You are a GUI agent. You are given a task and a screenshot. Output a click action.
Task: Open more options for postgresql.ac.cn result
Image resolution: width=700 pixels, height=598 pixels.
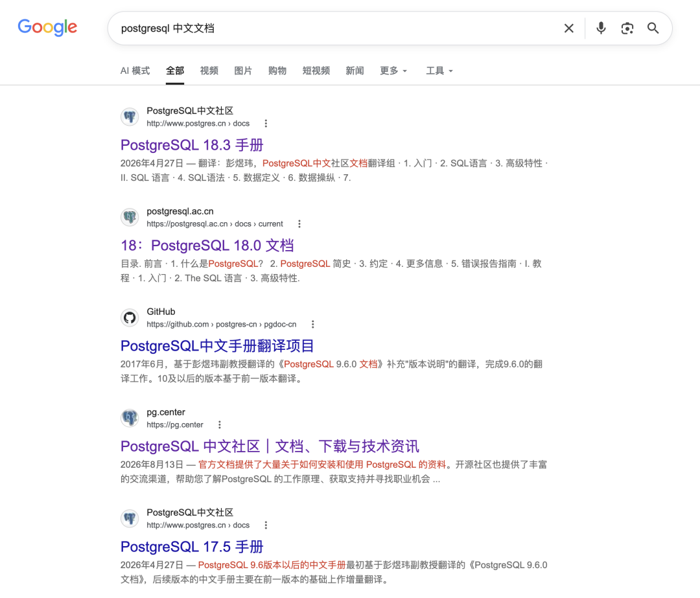(x=299, y=224)
